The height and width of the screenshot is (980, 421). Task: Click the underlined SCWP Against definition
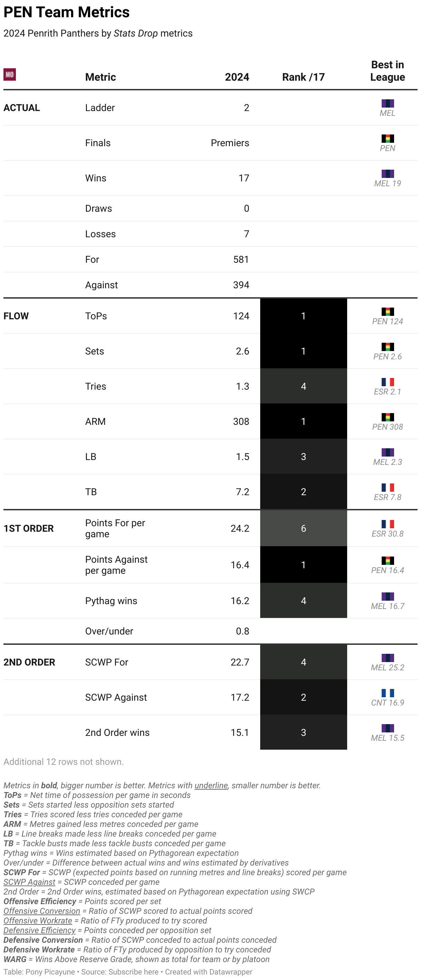[29, 882]
